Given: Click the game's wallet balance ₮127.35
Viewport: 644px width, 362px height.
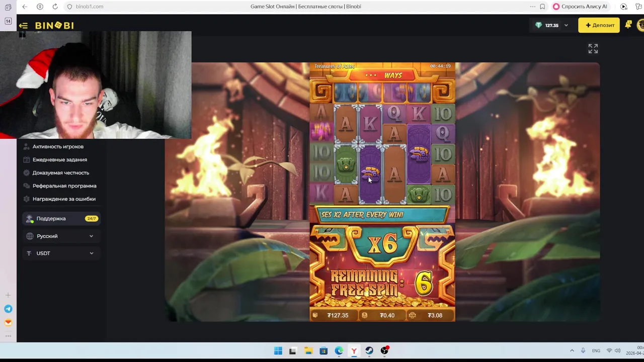Looking at the screenshot, I should coord(334,315).
